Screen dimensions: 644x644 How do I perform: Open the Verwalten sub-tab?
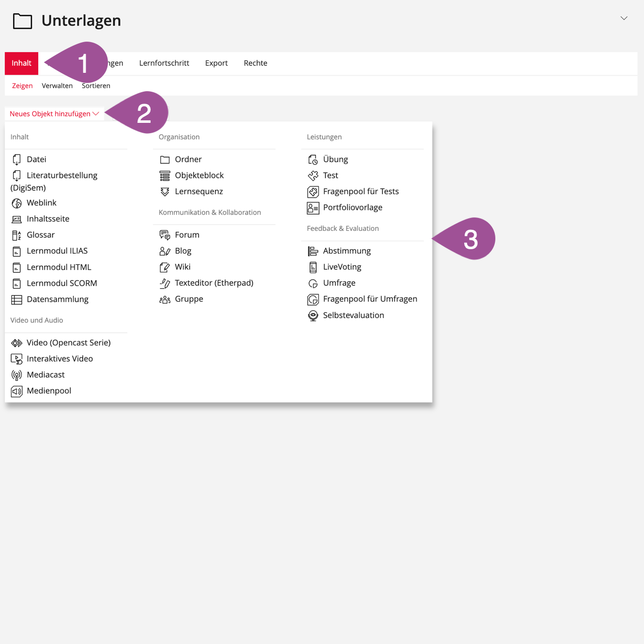click(x=57, y=86)
